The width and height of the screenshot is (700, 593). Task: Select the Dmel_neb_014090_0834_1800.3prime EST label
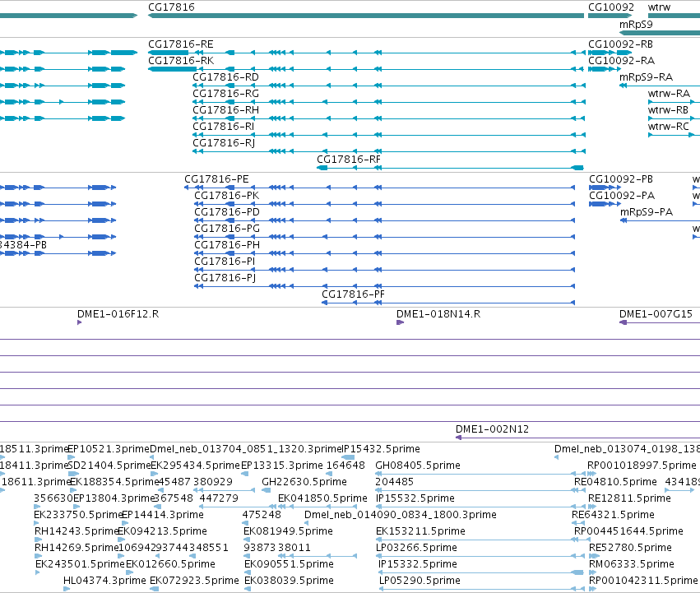[x=401, y=515]
